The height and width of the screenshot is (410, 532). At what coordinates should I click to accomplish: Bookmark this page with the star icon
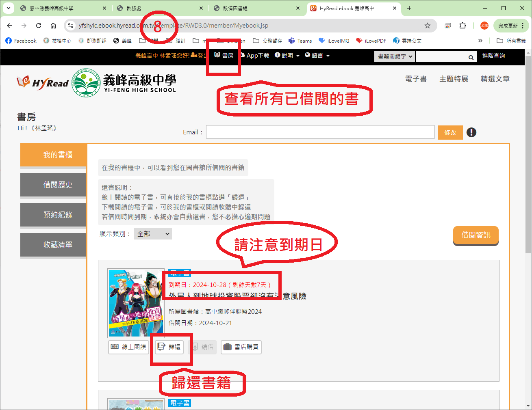click(x=428, y=26)
